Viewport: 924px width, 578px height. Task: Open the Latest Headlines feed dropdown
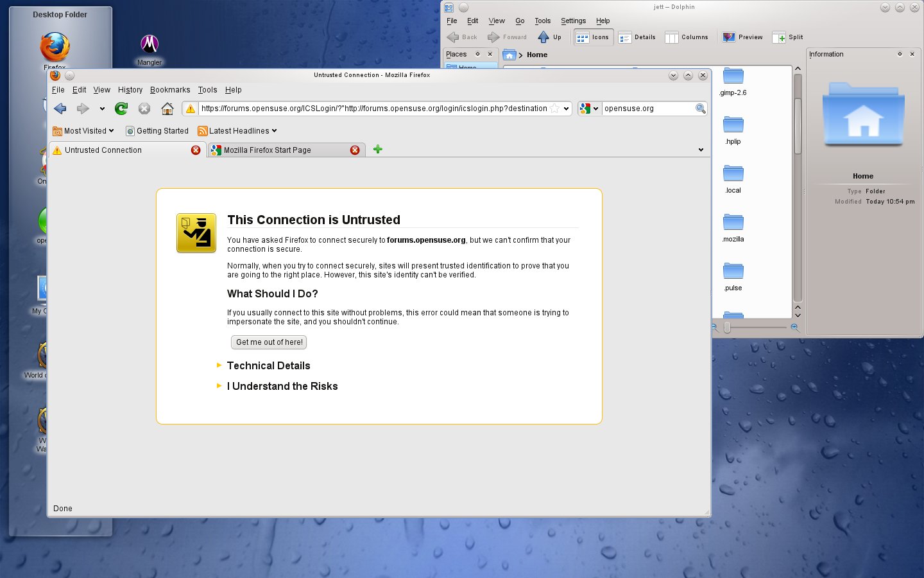click(237, 131)
